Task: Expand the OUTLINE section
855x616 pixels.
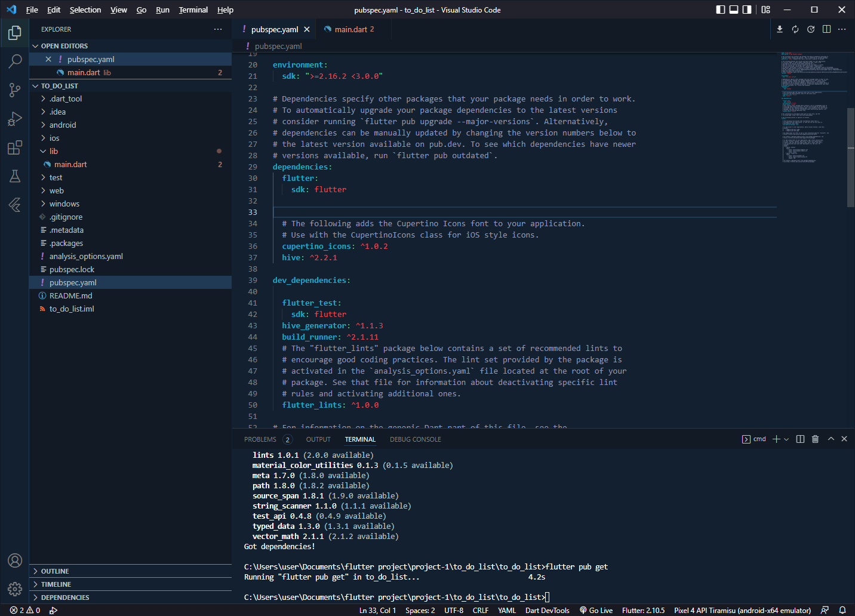Action: point(130,571)
